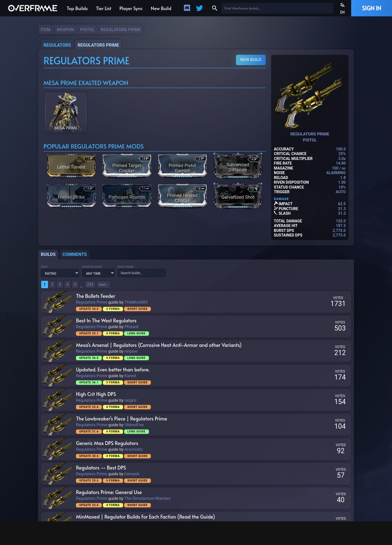Viewport: 392px width, 545px height.
Task: Click the REGULATORS PRIME breadcrumb
Action: pyautogui.click(x=121, y=30)
